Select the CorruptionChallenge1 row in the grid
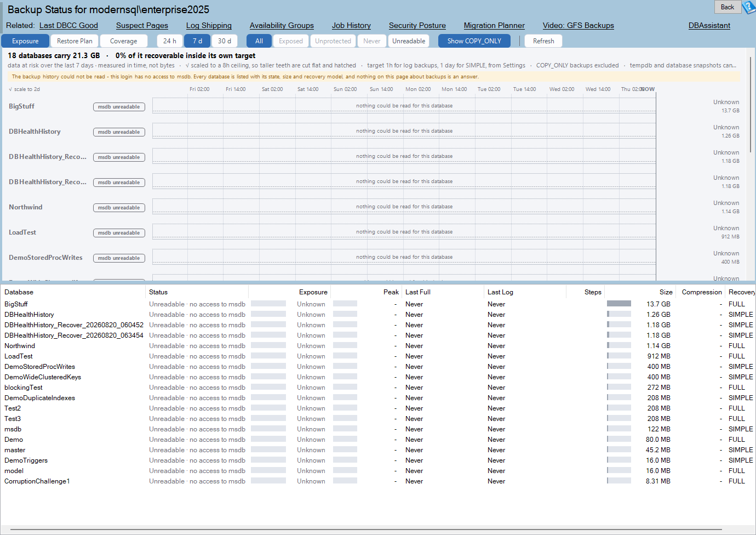Image resolution: width=756 pixels, height=535 pixels. pyautogui.click(x=378, y=481)
